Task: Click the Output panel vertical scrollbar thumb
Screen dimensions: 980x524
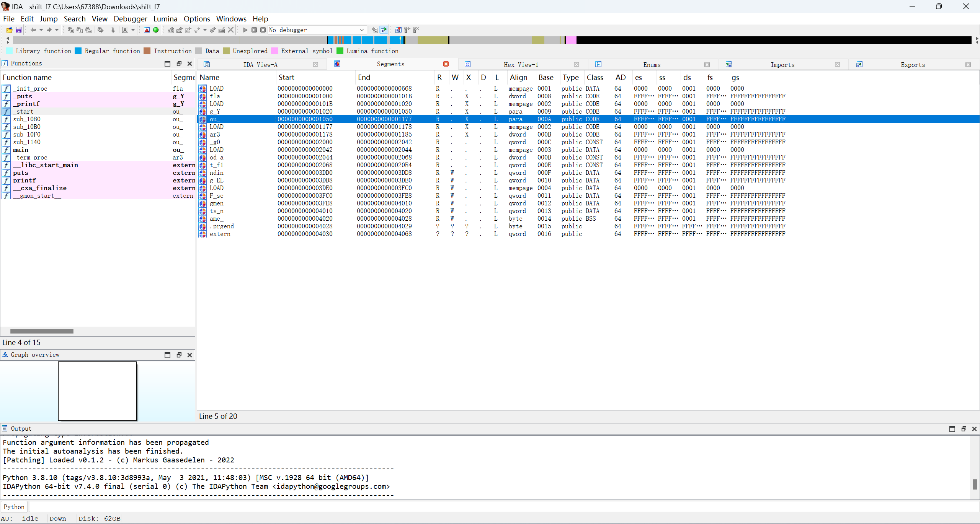Action: 974,484
